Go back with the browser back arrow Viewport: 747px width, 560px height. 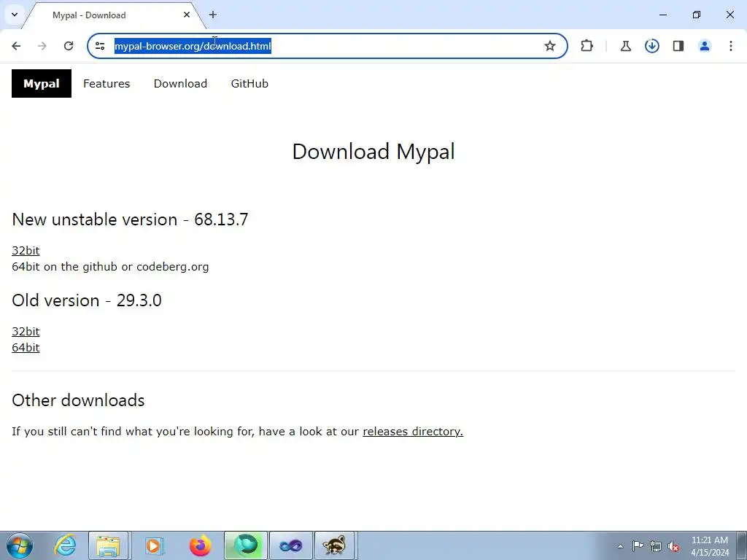tap(16, 46)
